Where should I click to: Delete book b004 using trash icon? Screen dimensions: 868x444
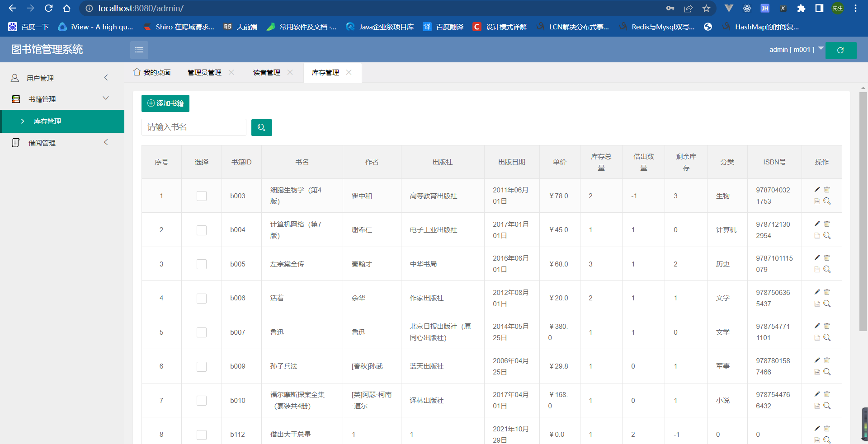coord(827,224)
